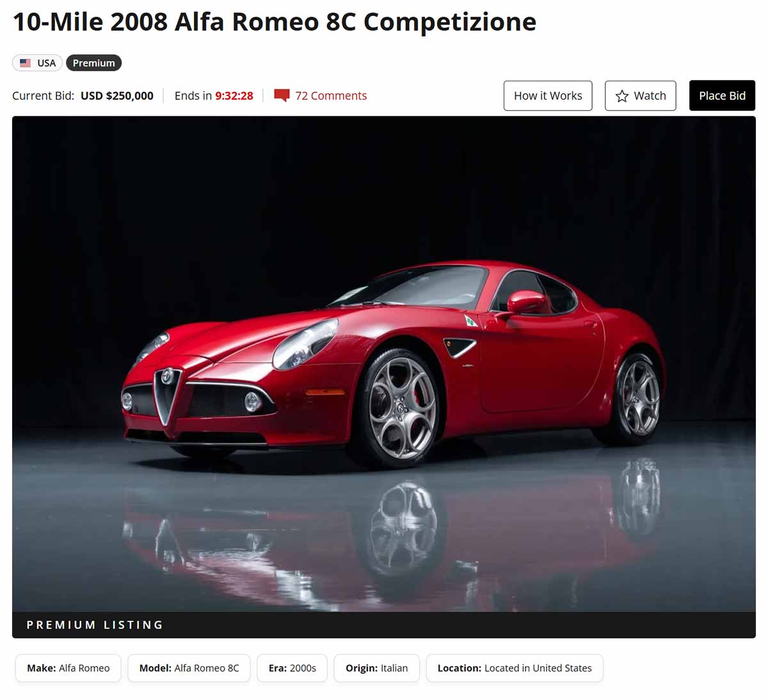Add the listing to Watch list
Viewport: 768px width, 700px height.
tap(641, 95)
